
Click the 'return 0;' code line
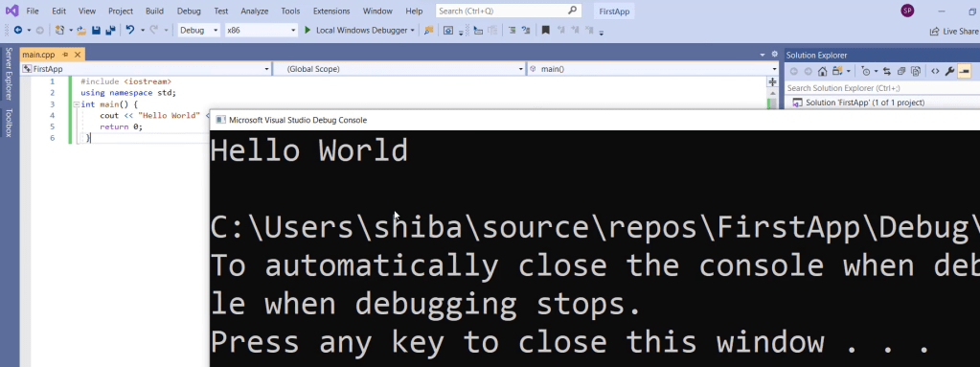click(122, 126)
